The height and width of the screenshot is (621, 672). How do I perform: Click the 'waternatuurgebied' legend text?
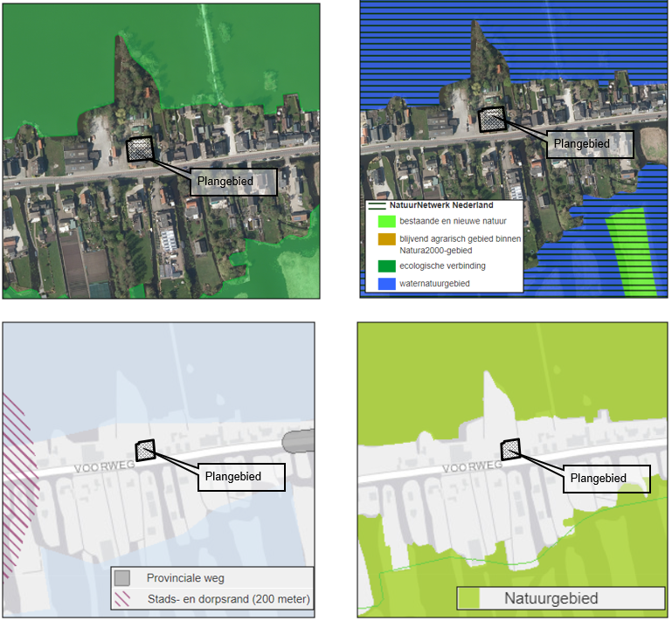click(434, 284)
